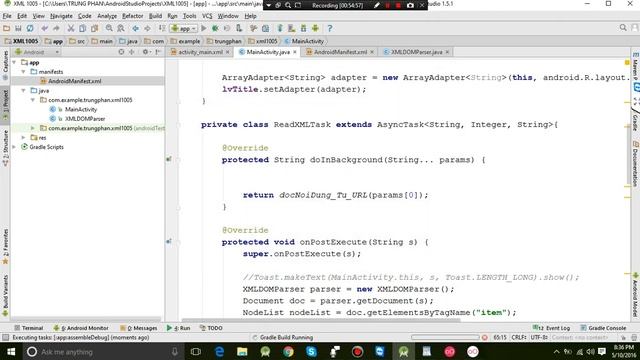Viewport: 640px width, 360px height.
Task: Open the Run tool window
Action: pyautogui.click(x=178, y=328)
